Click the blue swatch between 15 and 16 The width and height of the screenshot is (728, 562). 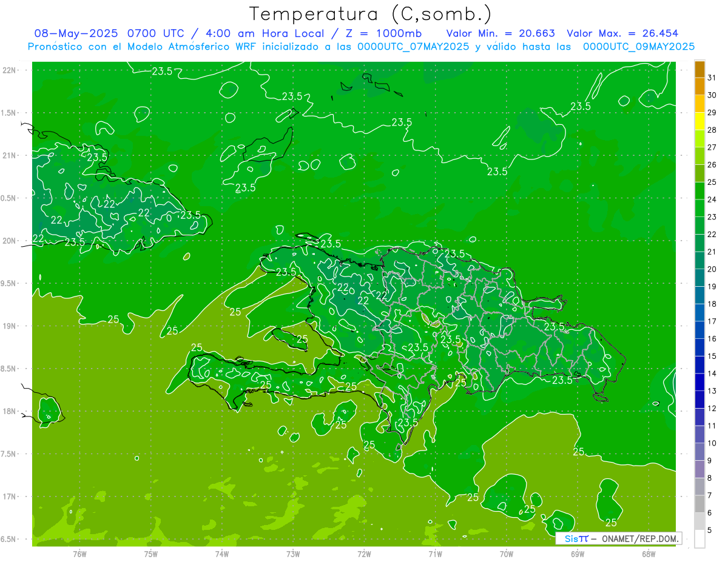(x=699, y=347)
